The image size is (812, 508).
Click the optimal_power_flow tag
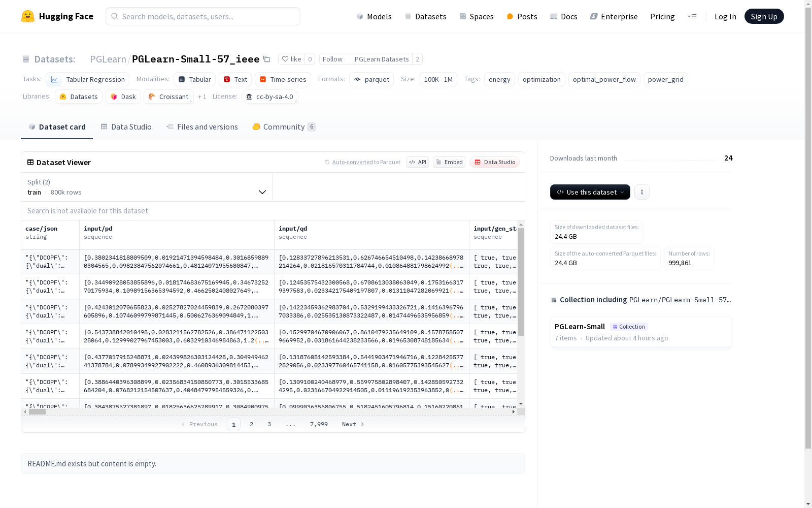[x=604, y=79]
